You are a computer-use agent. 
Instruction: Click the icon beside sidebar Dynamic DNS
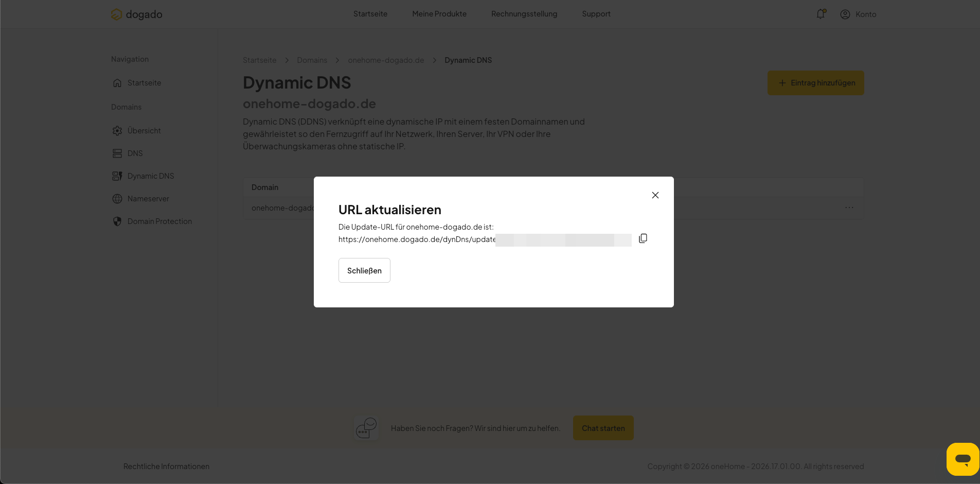[x=117, y=176]
